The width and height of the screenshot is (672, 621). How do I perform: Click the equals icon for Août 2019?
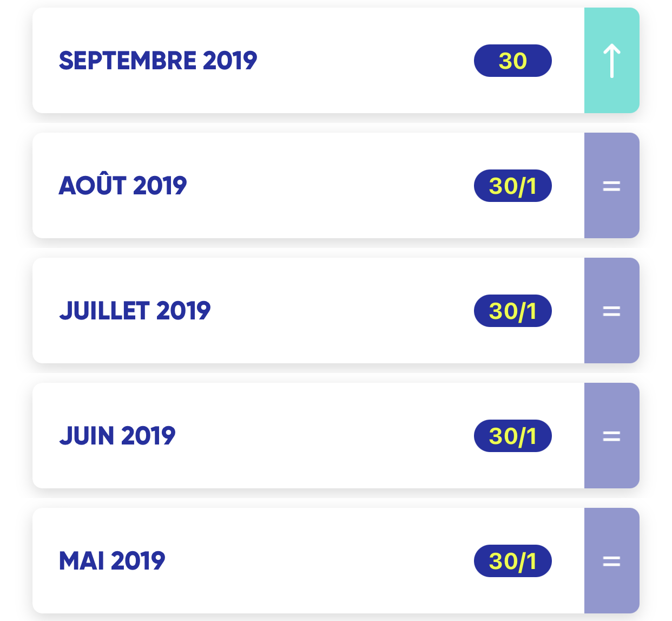coord(611,186)
